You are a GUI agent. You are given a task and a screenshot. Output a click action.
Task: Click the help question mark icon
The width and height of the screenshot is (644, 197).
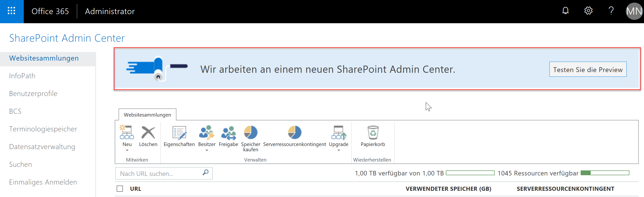click(611, 11)
